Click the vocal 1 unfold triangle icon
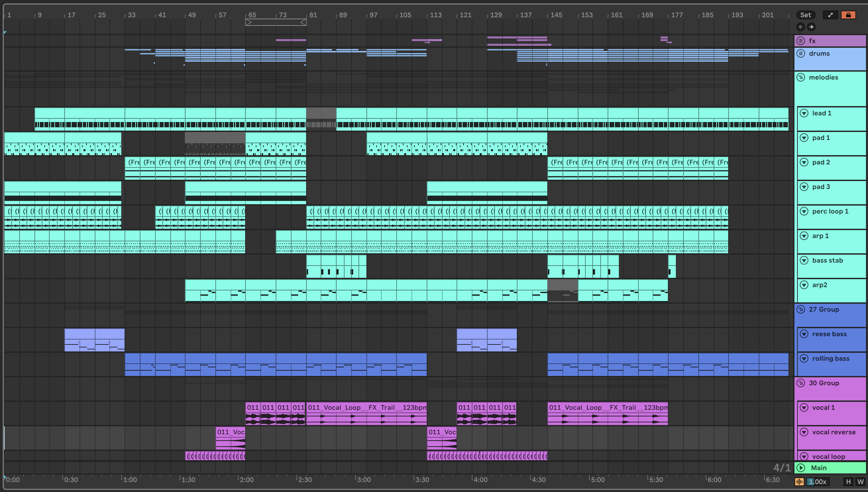This screenshot has width=868, height=492. click(x=804, y=407)
